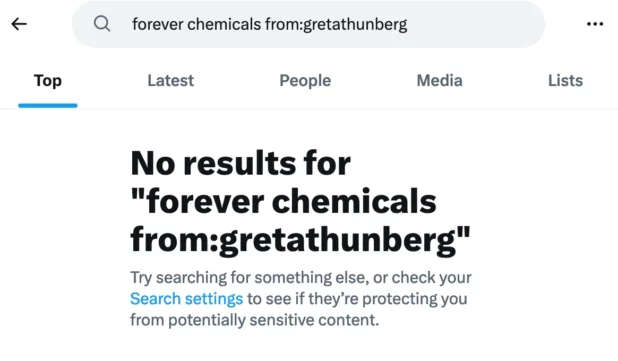Screen dimensions: 618x361
Task: View the Lists tab
Action: tap(565, 81)
